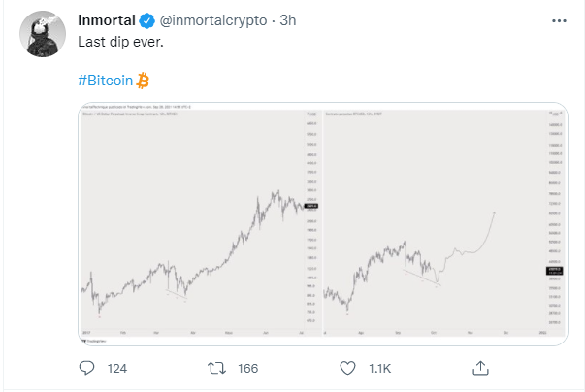Open the reply speech bubble icon

(x=87, y=368)
